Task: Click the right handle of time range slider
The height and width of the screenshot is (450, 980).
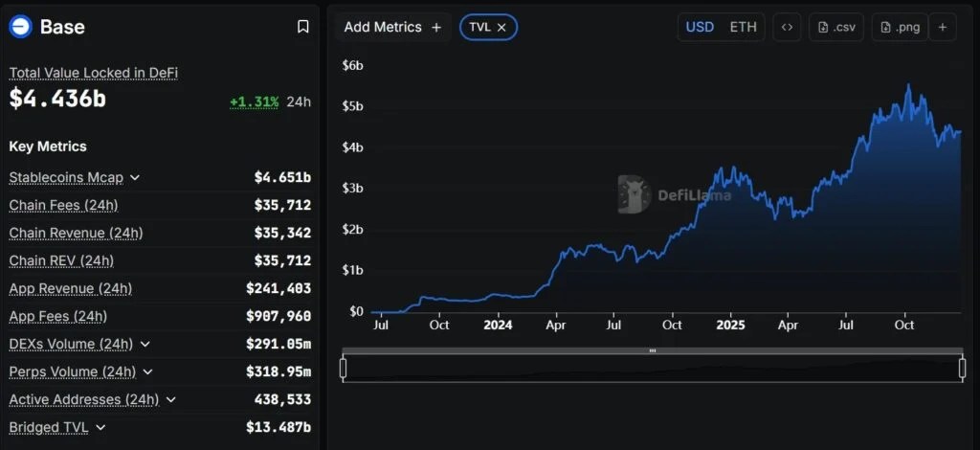Action: 962,368
